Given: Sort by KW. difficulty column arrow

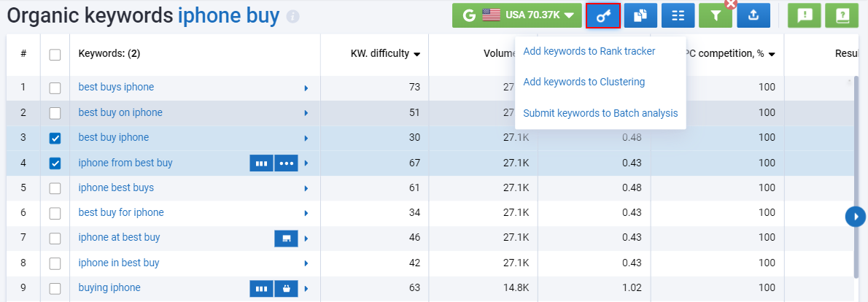Looking at the screenshot, I should [x=416, y=54].
